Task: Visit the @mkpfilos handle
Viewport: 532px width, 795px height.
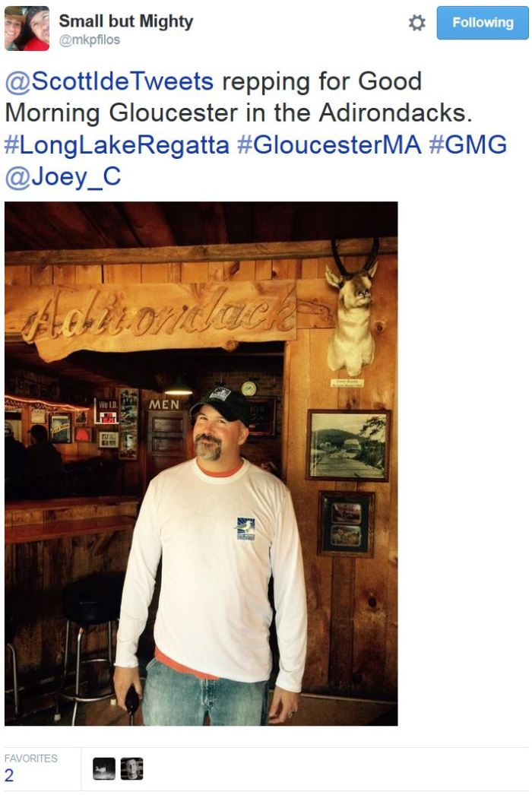Action: 89,40
